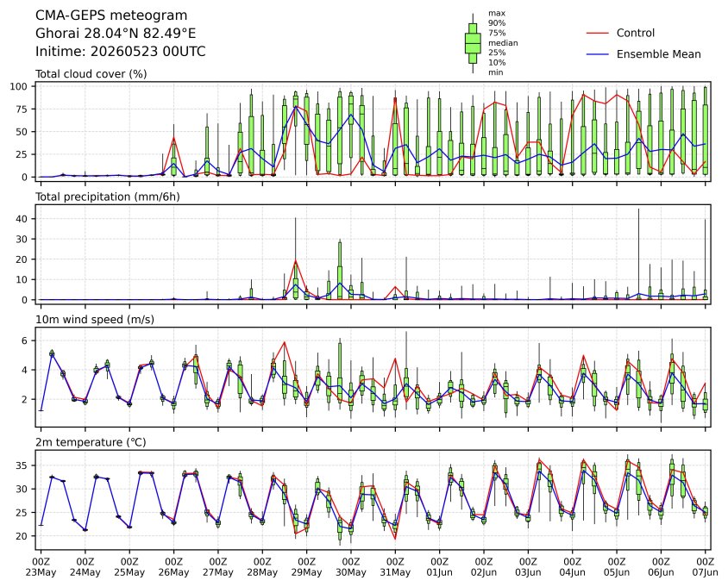Click the 00Z 07Jun axis tick label
728x587 pixels.
[x=706, y=566]
